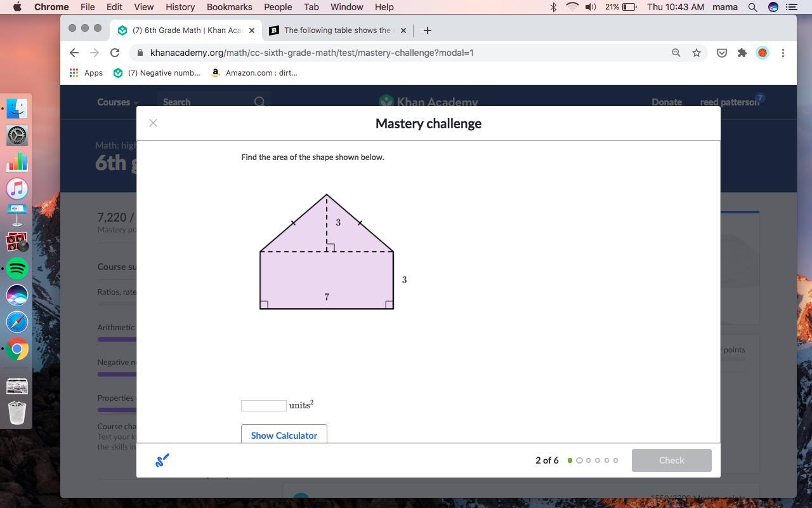Screen dimensions: 812x508
Task: Close the Mastery challenge modal
Action: pyautogui.click(x=153, y=123)
